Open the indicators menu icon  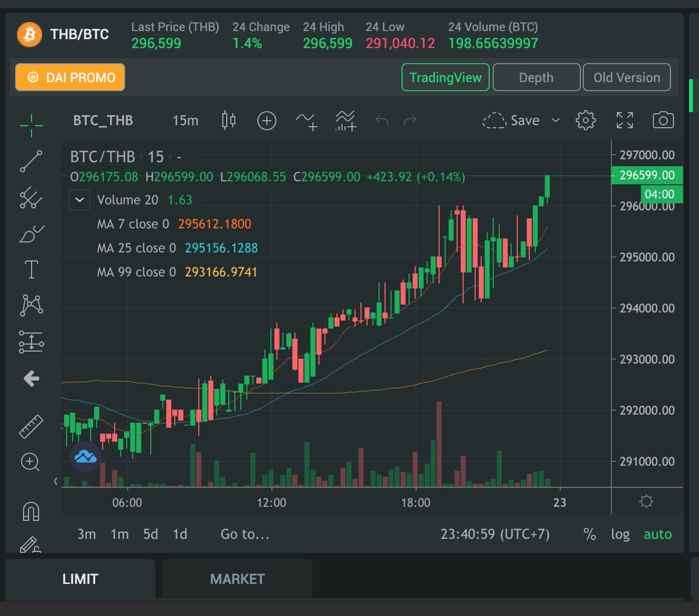coord(307,121)
